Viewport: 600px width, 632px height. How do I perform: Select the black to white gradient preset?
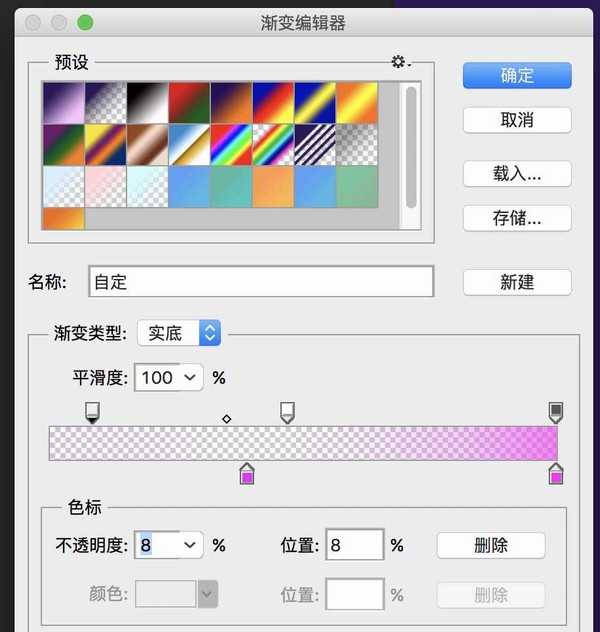click(x=147, y=102)
